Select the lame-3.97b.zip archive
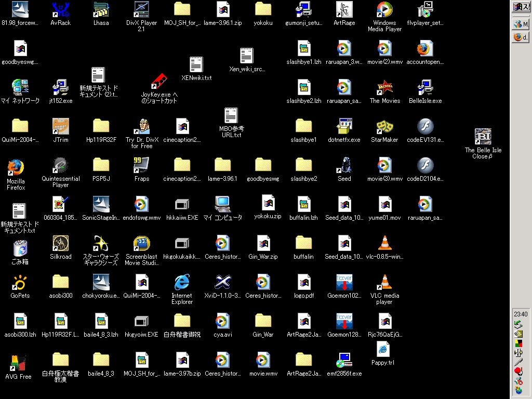 182,365
